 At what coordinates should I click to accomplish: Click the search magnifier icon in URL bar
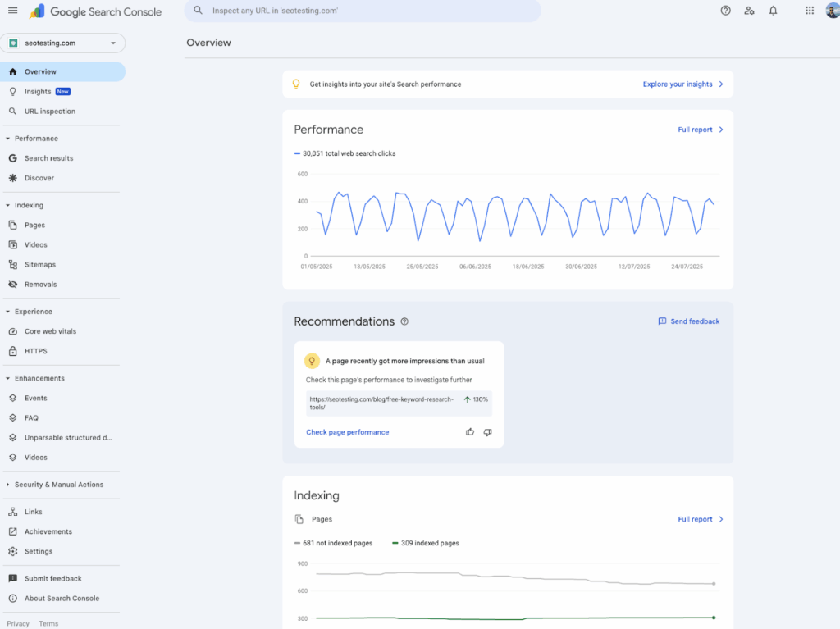pyautogui.click(x=199, y=10)
